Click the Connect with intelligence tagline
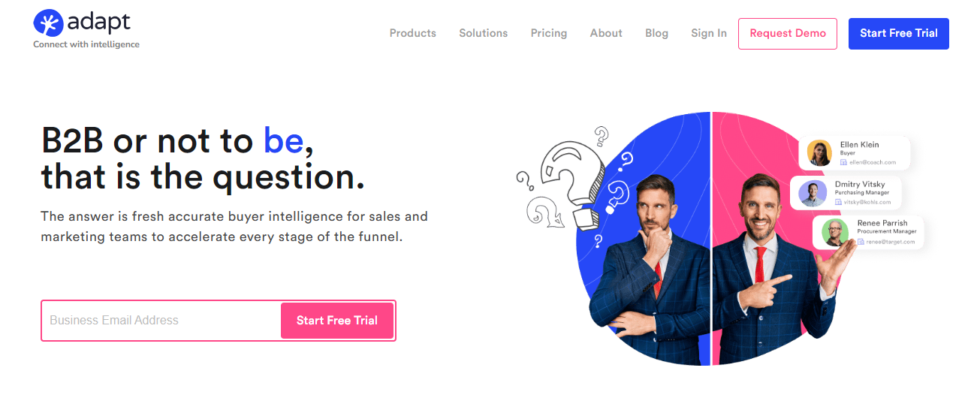 86,44
